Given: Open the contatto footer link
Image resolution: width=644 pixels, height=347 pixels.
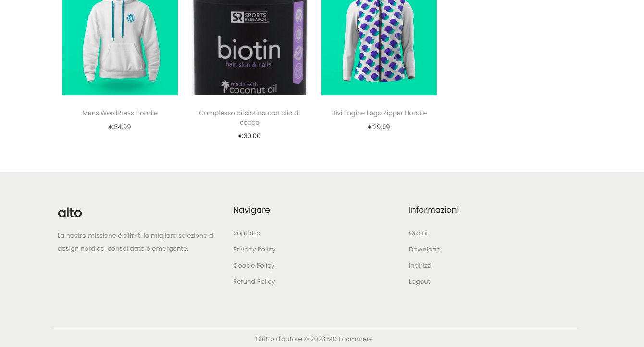Looking at the screenshot, I should (247, 233).
